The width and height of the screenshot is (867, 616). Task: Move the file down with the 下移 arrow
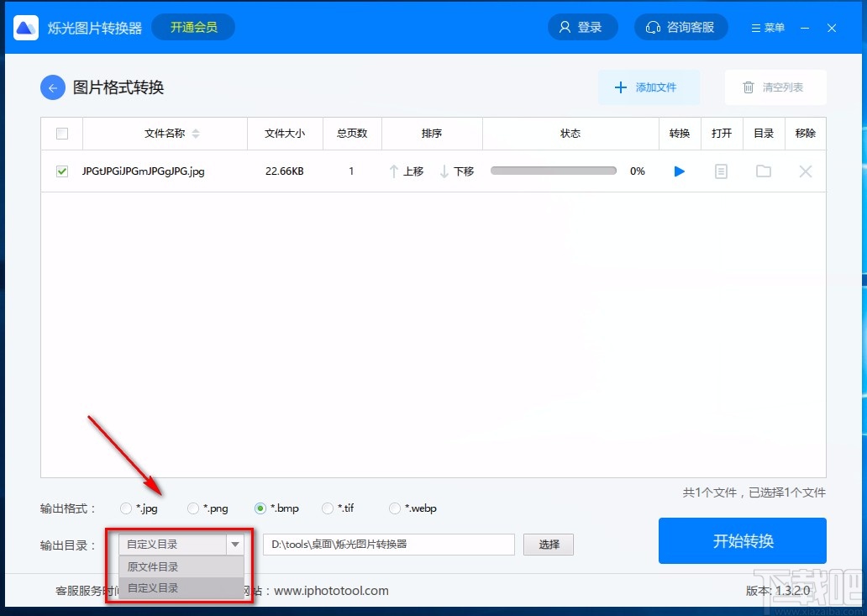point(456,171)
